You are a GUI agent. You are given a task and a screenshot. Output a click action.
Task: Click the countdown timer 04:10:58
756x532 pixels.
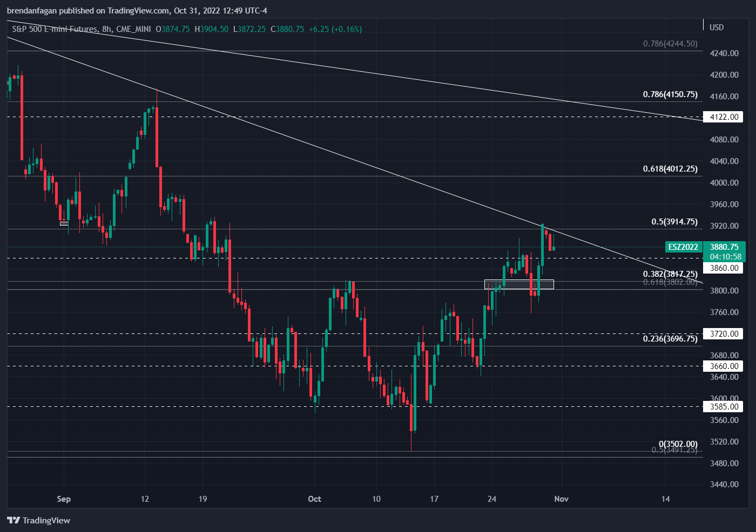(x=725, y=257)
